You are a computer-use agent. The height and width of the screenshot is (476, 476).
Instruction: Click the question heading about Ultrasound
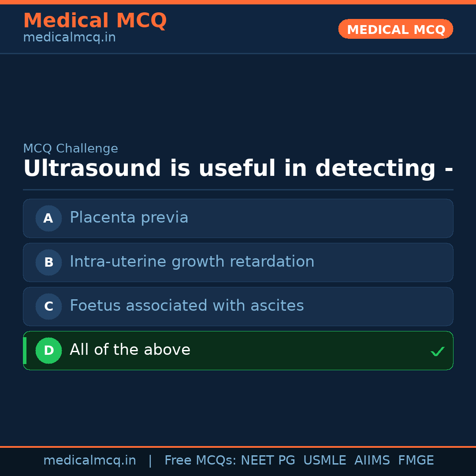click(x=238, y=169)
